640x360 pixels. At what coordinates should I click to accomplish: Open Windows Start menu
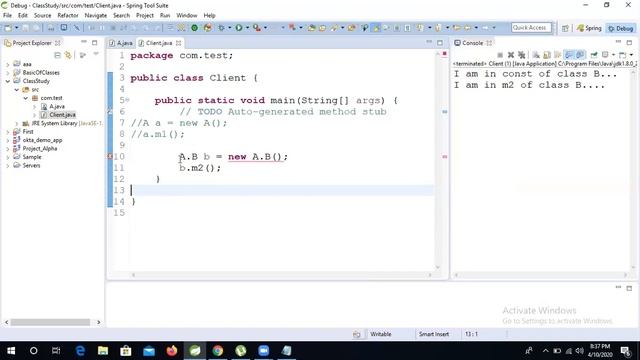pos(11,350)
